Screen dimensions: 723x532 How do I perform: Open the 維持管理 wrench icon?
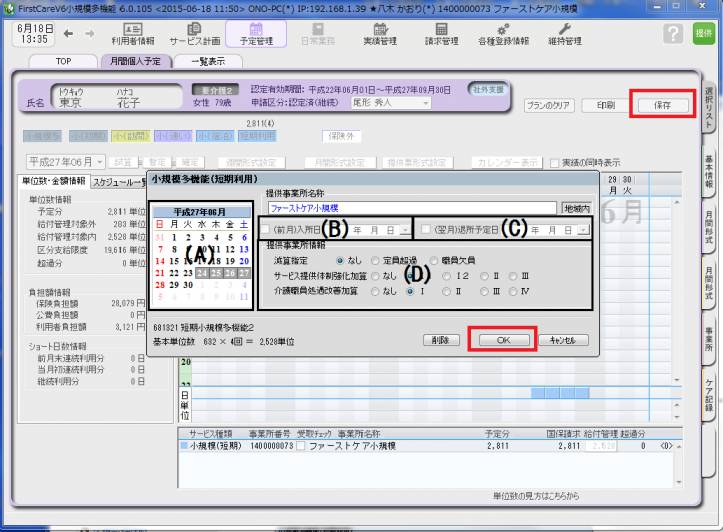click(565, 34)
